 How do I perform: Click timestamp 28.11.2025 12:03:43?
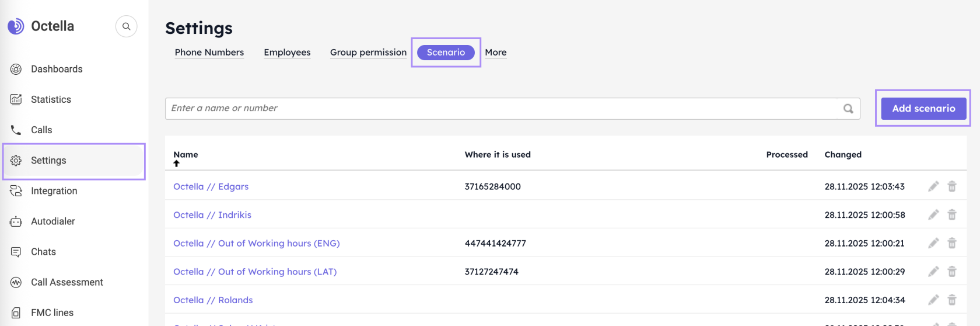pyautogui.click(x=864, y=186)
